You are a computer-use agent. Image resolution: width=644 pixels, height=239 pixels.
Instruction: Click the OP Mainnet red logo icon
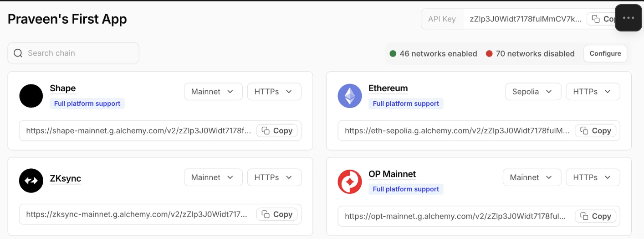pos(349,182)
